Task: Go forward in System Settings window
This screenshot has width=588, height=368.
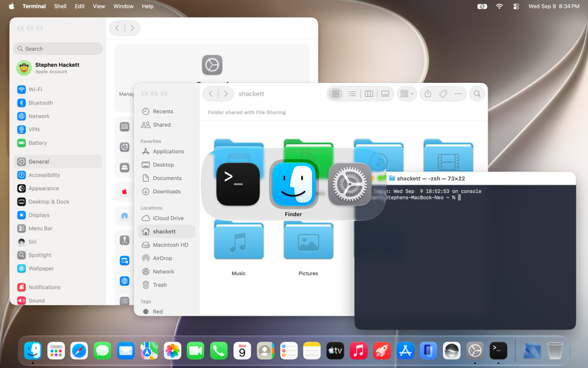Action: (x=132, y=28)
